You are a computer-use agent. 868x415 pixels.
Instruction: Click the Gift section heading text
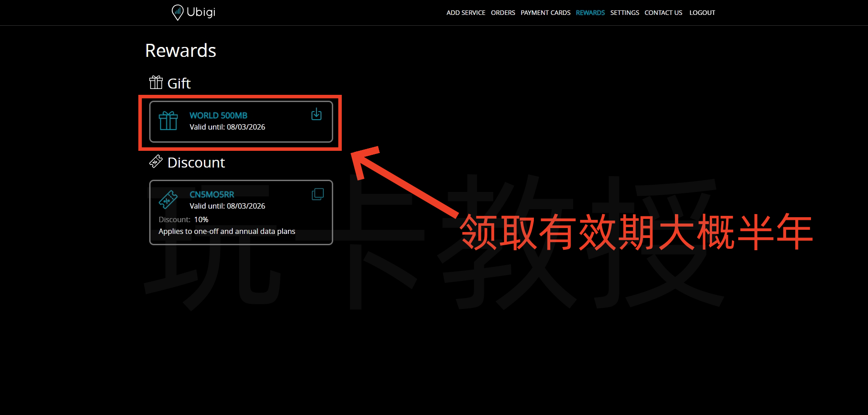(x=179, y=84)
